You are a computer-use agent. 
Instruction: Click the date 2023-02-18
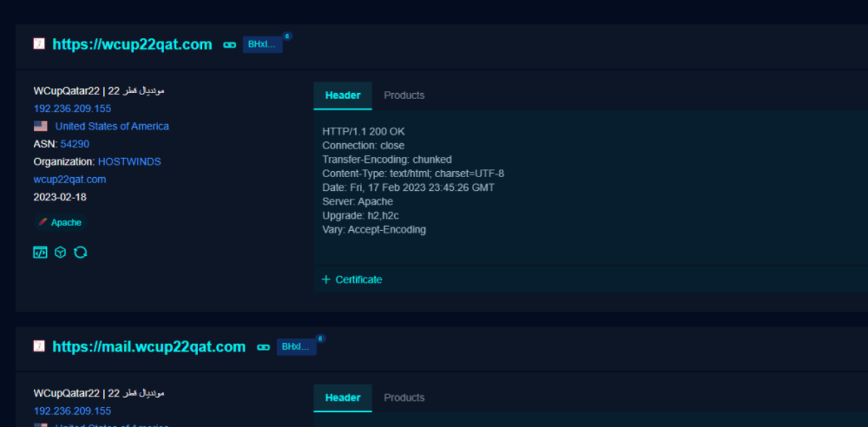pyautogui.click(x=60, y=197)
